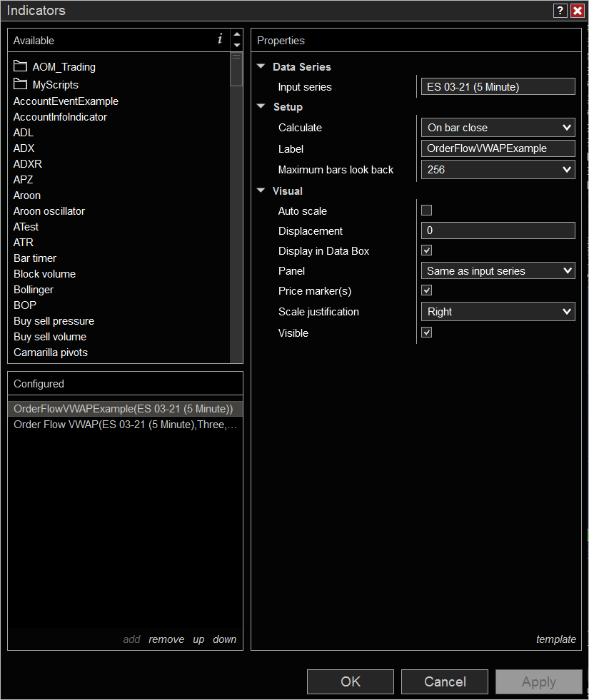Click the remove link
589x700 pixels.
pos(166,639)
